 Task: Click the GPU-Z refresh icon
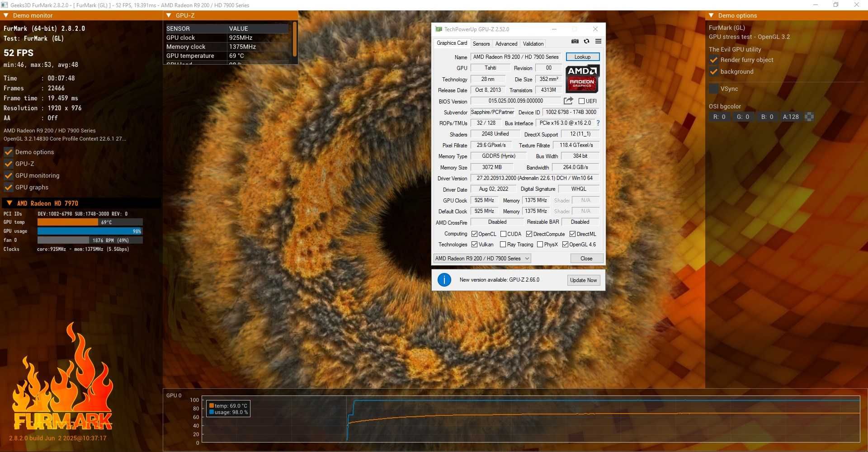586,41
